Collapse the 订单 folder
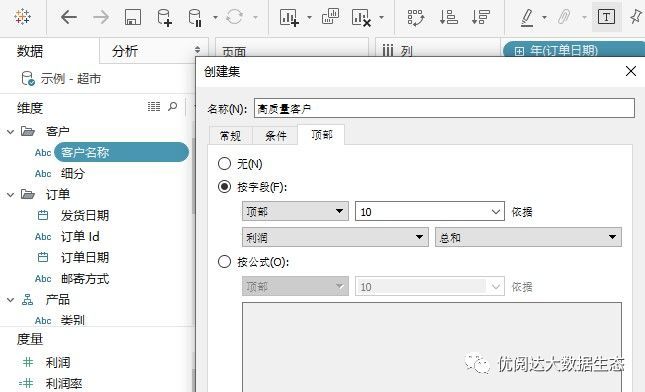Screen dimensions: 645x392 click(x=11, y=195)
